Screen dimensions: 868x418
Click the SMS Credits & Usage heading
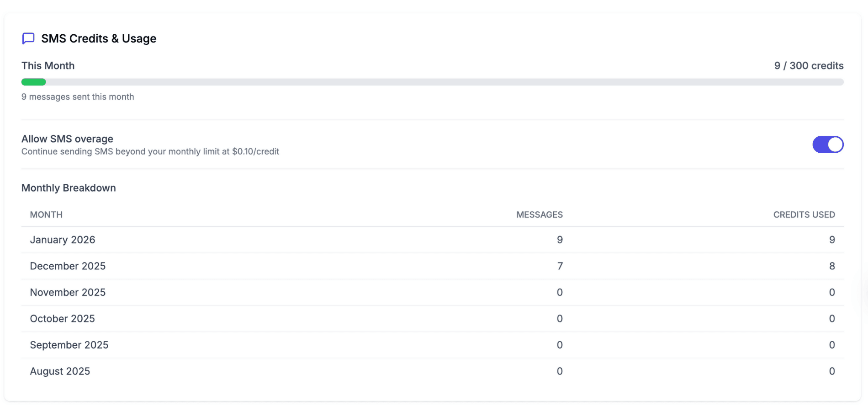click(x=99, y=38)
